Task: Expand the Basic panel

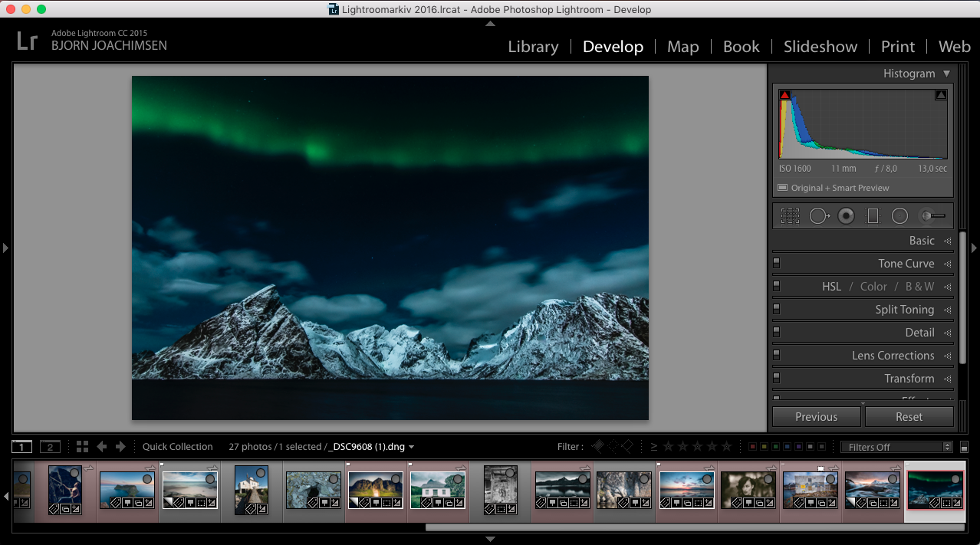Action: (922, 241)
